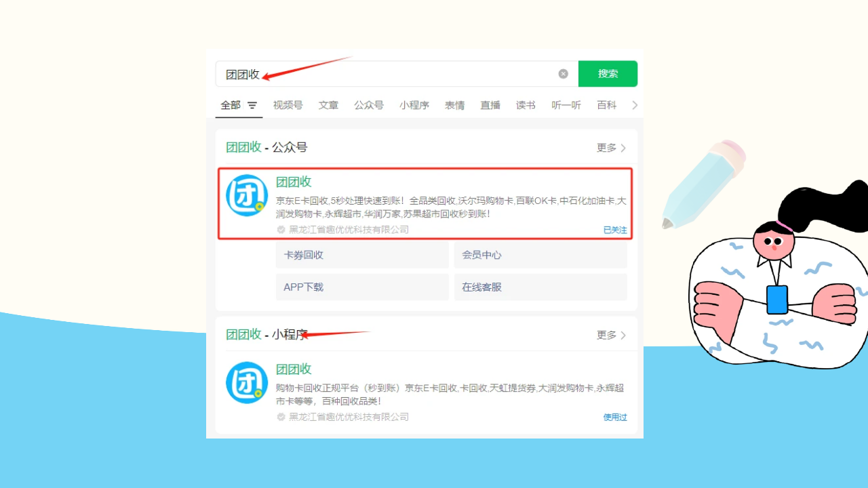This screenshot has height=488, width=868.
Task: Open the filter icon next to 全部
Action: (x=252, y=106)
